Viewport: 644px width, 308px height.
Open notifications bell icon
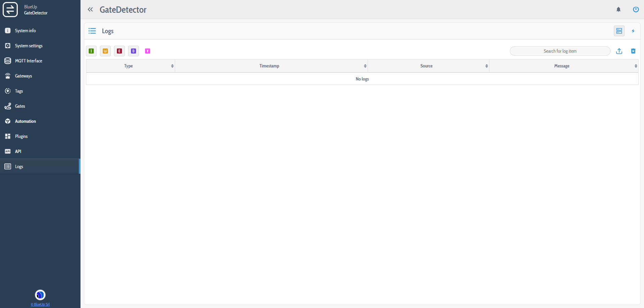[x=619, y=9]
